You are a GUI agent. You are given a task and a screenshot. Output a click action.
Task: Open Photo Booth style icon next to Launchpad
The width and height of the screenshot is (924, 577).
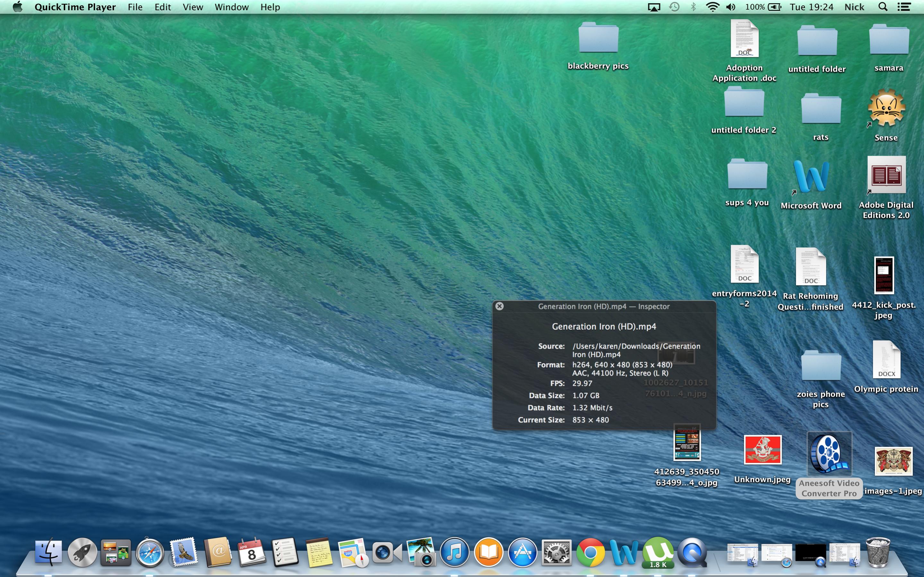(x=116, y=552)
